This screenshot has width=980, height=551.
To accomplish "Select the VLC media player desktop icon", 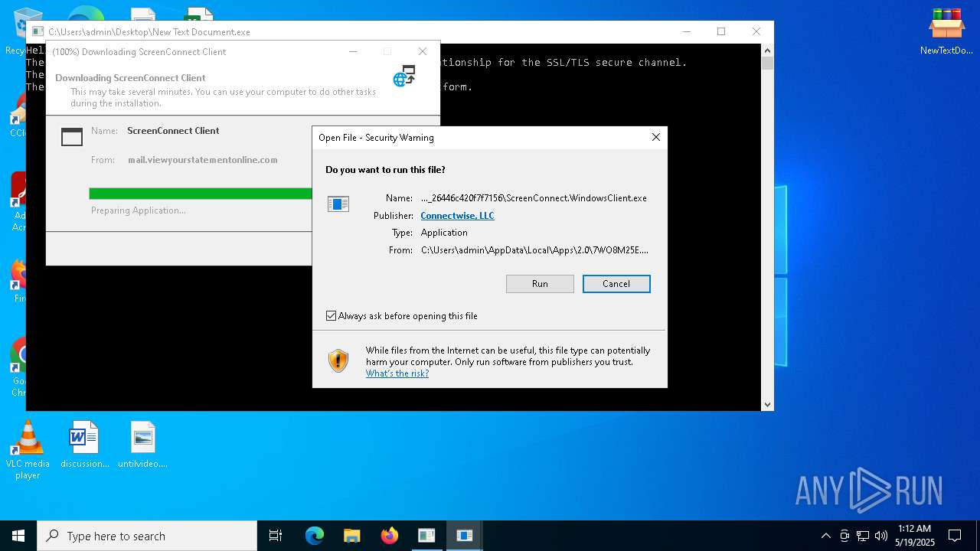I will click(28, 451).
